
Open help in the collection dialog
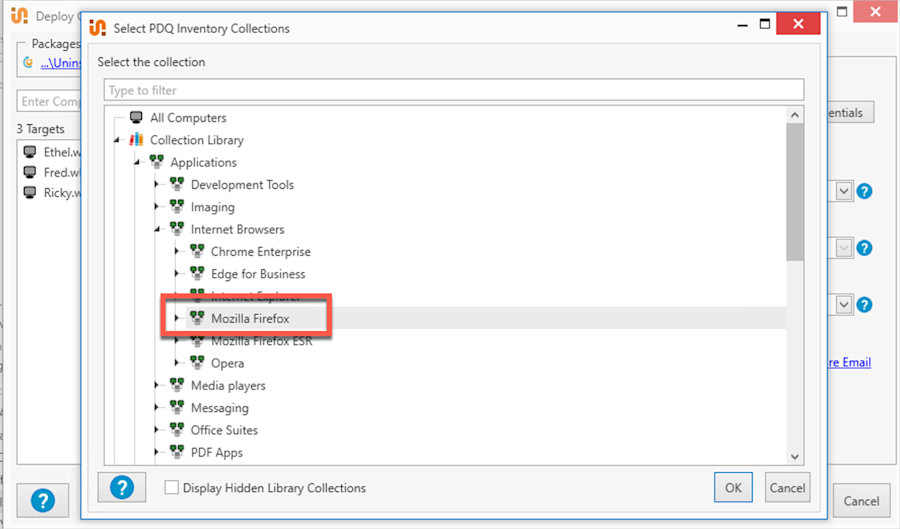click(x=122, y=487)
